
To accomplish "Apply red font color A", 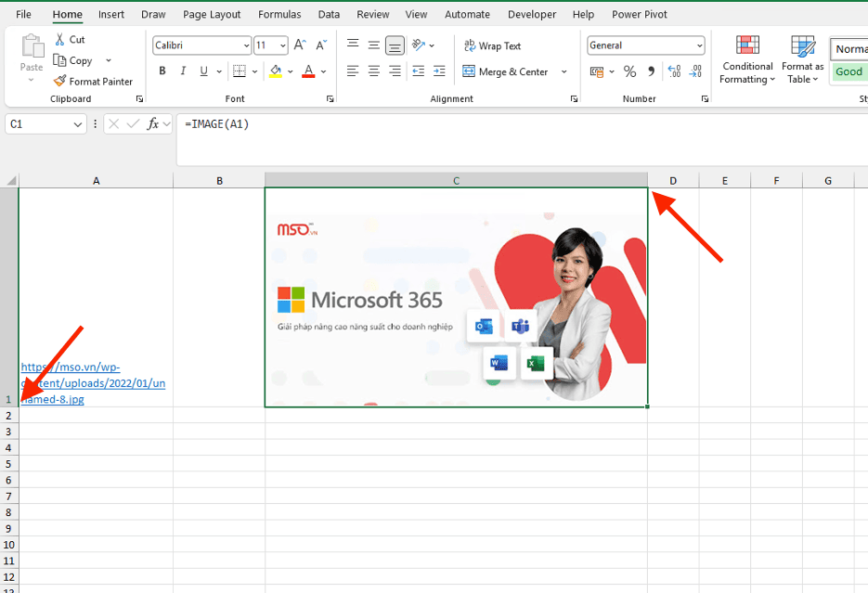I will pyautogui.click(x=308, y=71).
